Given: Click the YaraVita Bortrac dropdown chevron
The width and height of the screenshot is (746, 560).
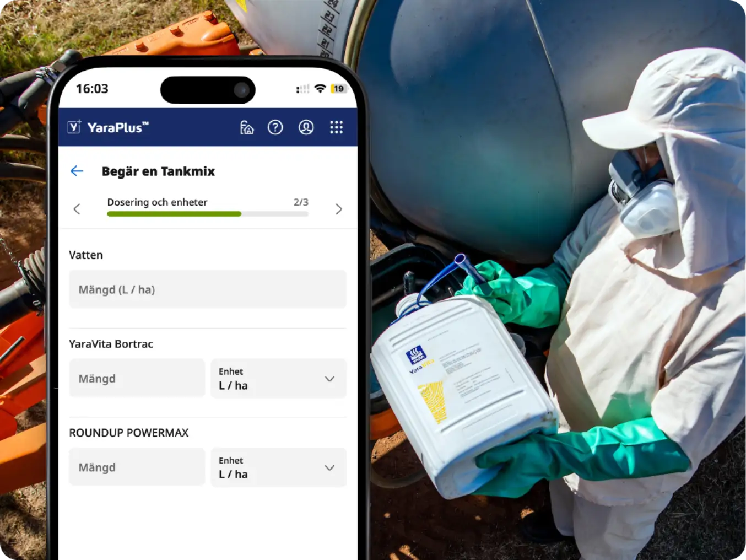Looking at the screenshot, I should (329, 379).
